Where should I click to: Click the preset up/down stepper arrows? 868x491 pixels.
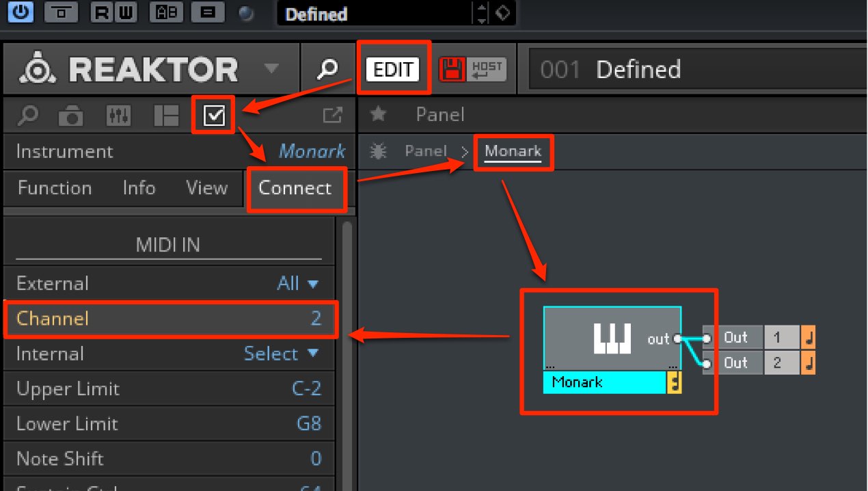(482, 14)
